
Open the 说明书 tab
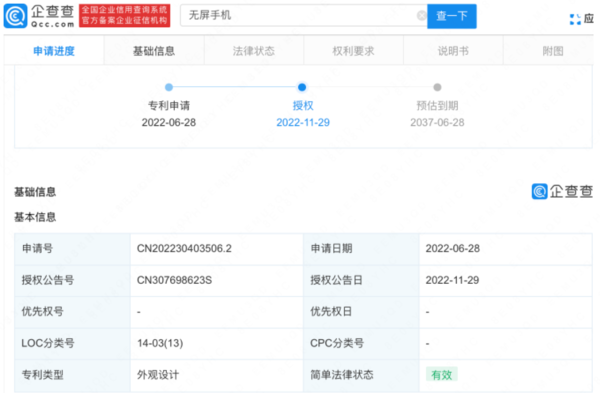(x=453, y=51)
